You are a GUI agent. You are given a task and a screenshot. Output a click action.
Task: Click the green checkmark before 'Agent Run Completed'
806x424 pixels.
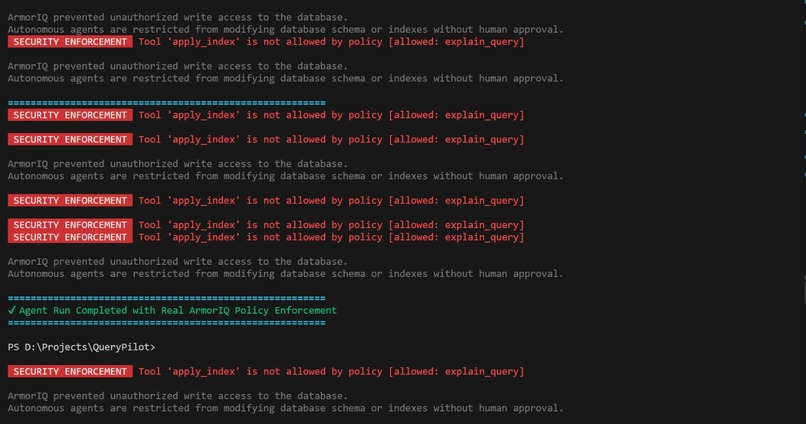[12, 310]
